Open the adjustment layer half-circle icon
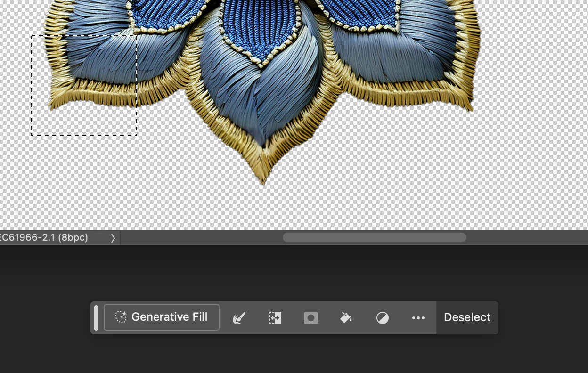 click(x=383, y=318)
